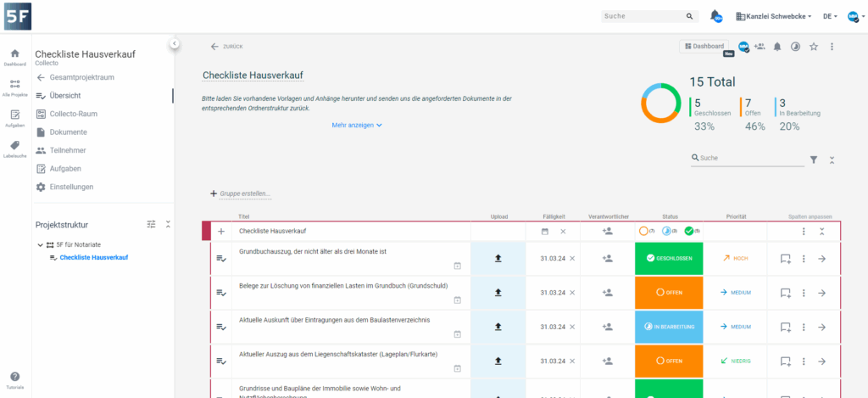Mark project as favorite with star icon
The image size is (868, 398).
coord(814,47)
